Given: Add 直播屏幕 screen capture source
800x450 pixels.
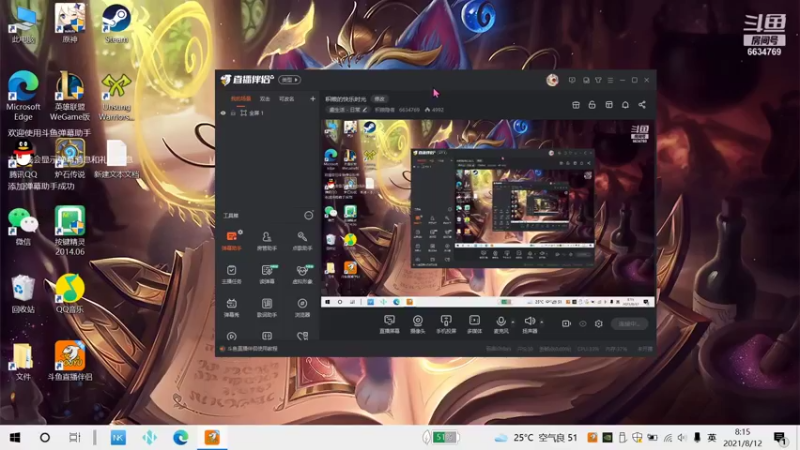Looking at the screenshot, I should tap(389, 324).
